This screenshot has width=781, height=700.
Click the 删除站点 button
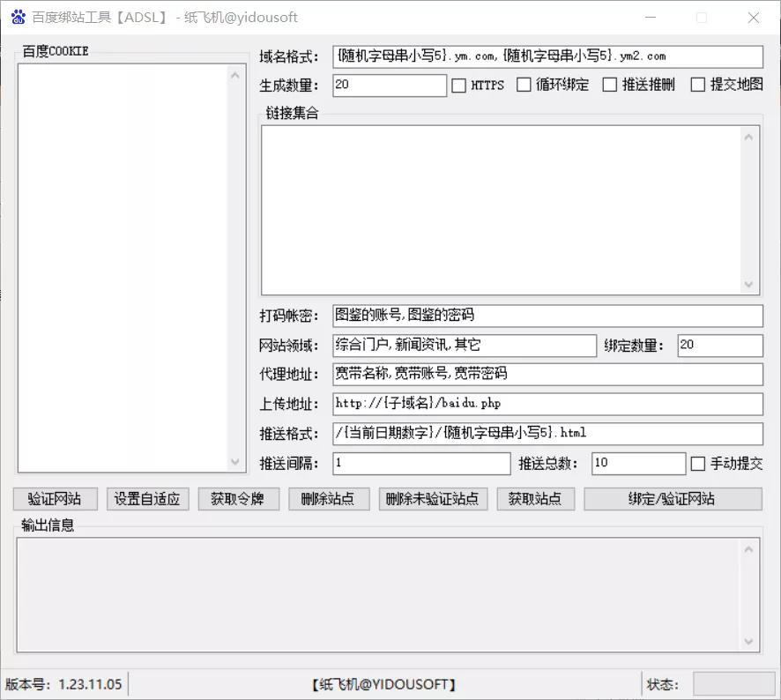329,499
